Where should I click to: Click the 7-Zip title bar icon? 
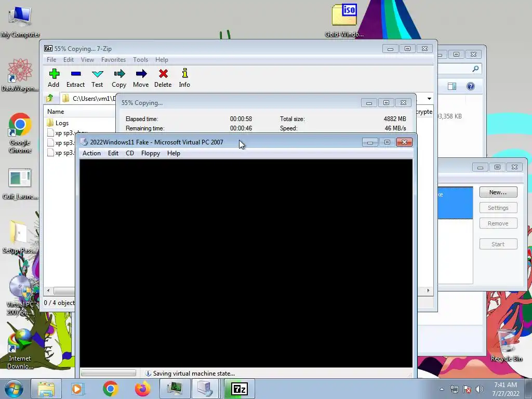48,48
